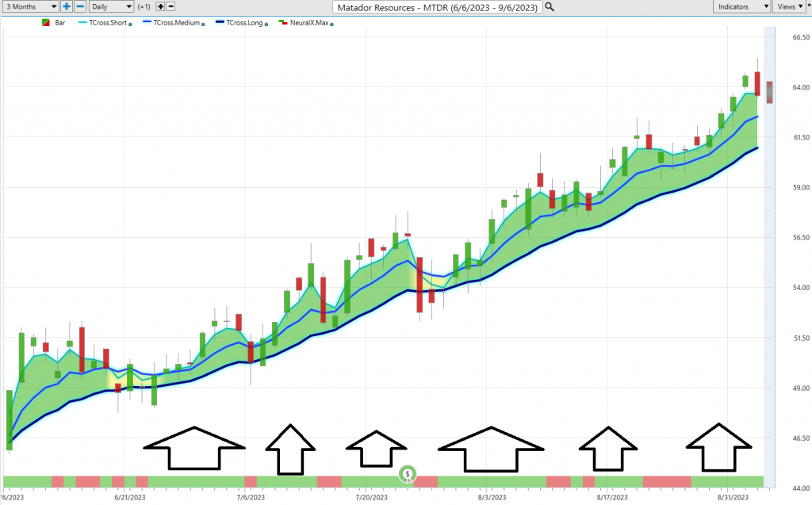The height and width of the screenshot is (505, 812).
Task: Click the TCross.Medium legend entry
Action: (177, 23)
